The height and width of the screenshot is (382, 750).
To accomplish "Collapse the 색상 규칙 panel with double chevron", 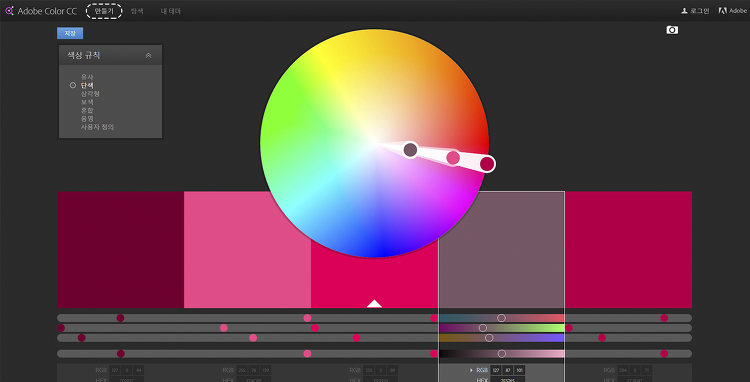I will coord(148,55).
